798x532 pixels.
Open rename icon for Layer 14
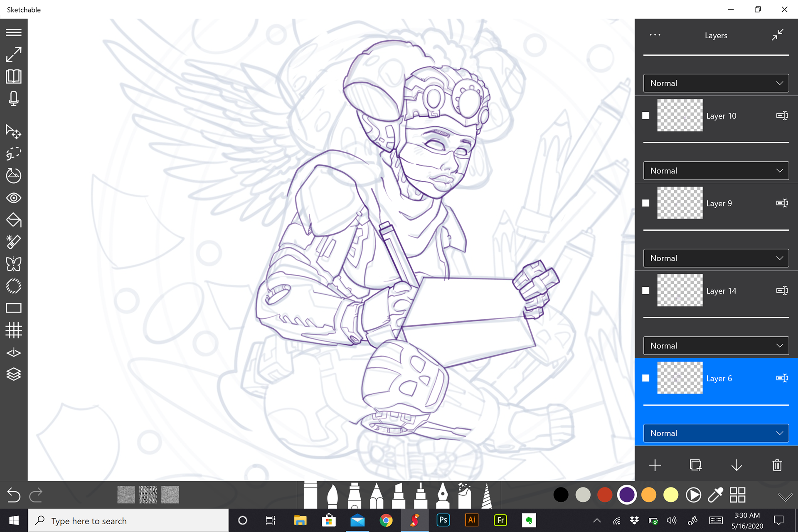point(782,291)
